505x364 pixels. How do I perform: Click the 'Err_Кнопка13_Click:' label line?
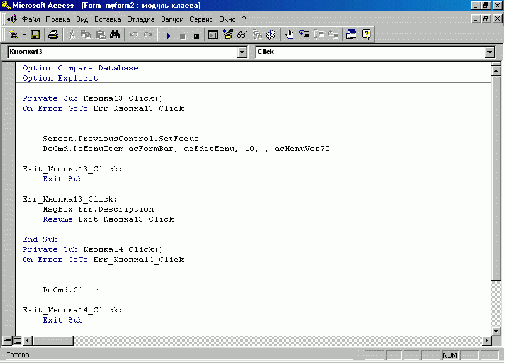click(x=70, y=199)
